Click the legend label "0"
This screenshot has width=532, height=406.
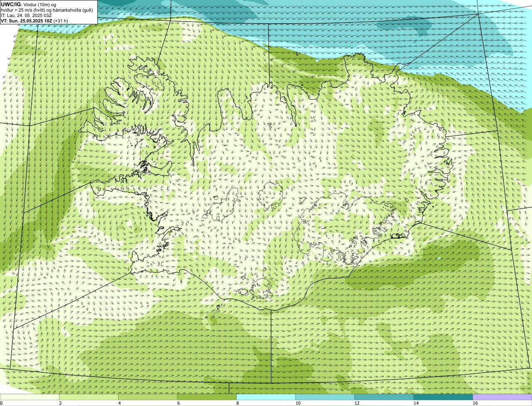tap(2, 403)
